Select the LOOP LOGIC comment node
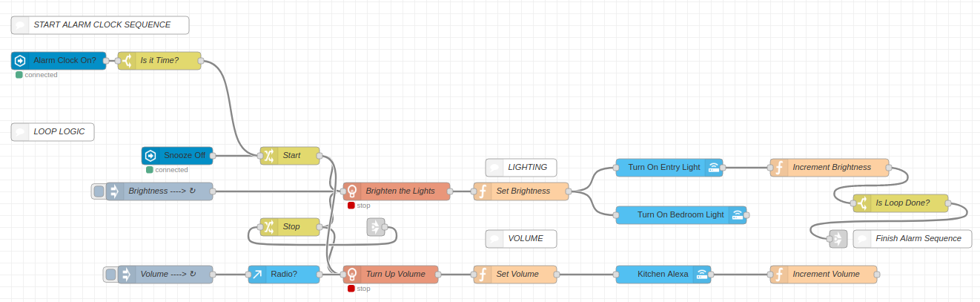Screen dimensions: 980x302 tap(53, 132)
